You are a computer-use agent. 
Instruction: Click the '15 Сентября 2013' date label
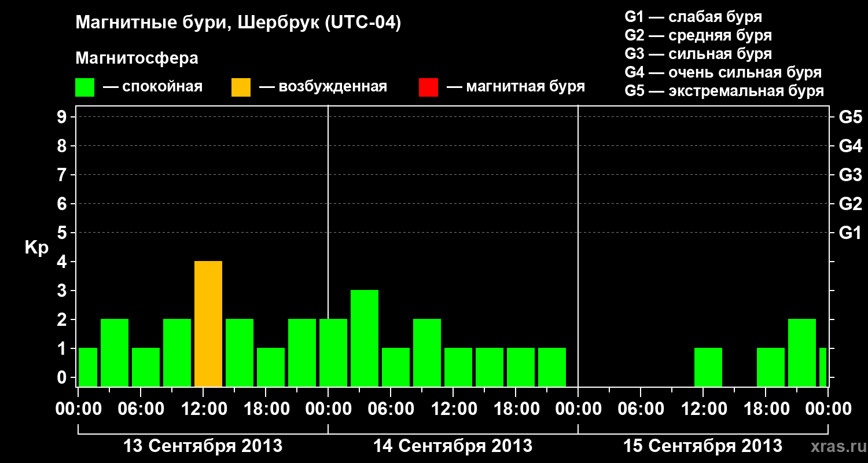703,446
